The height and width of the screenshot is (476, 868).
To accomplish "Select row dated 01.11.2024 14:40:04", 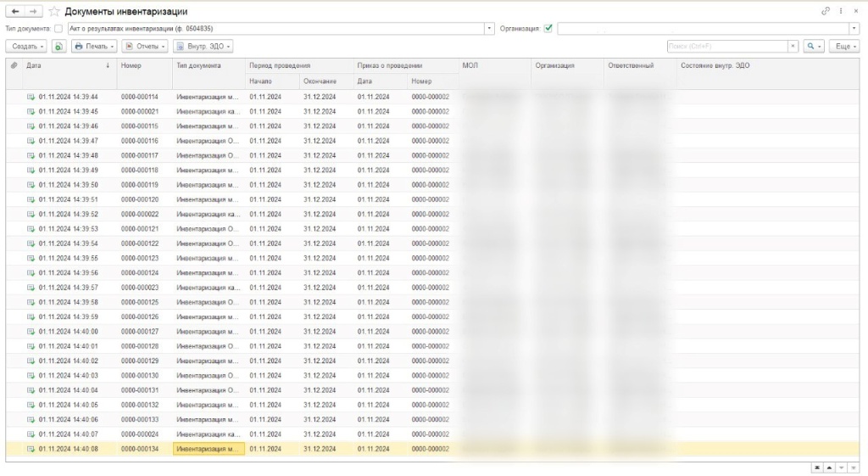I will pyautogui.click(x=432, y=390).
